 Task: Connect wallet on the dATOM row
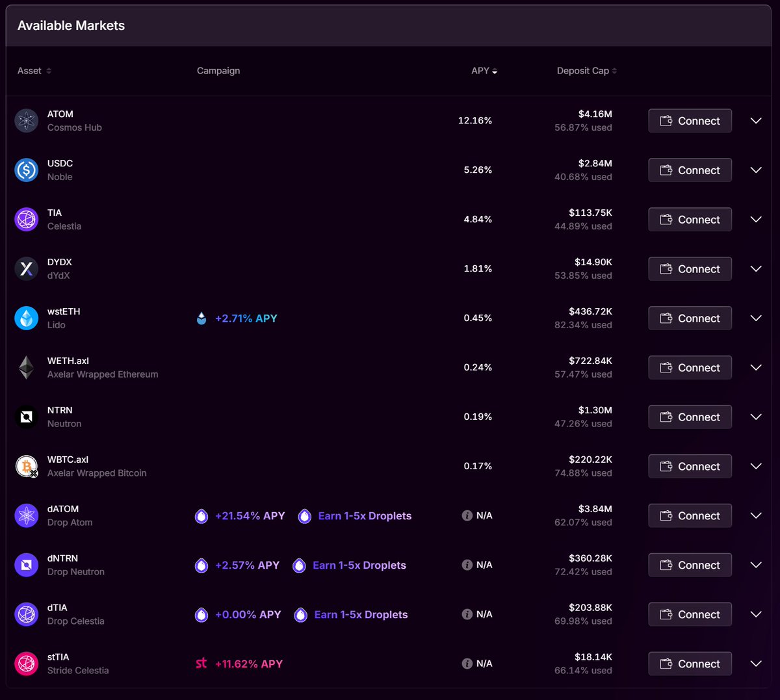coord(690,516)
